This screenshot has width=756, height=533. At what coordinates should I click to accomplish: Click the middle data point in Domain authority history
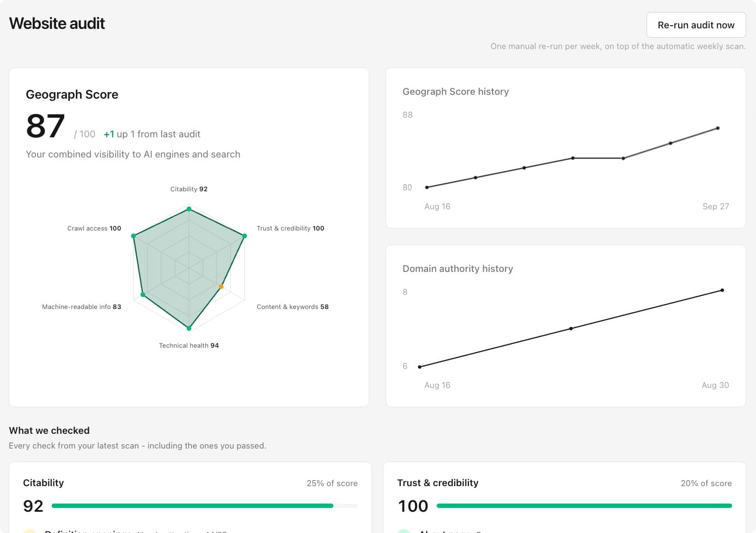(571, 329)
